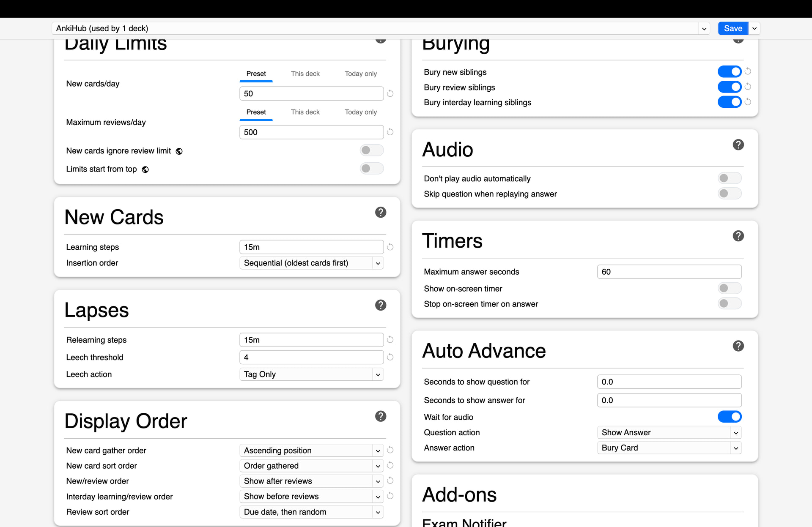Select This deck tab for Maximum reviews/day
The height and width of the screenshot is (527, 812).
[x=305, y=112]
